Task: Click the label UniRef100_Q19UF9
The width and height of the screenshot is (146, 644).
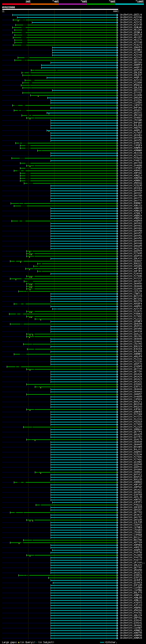Action: click(131, 580)
